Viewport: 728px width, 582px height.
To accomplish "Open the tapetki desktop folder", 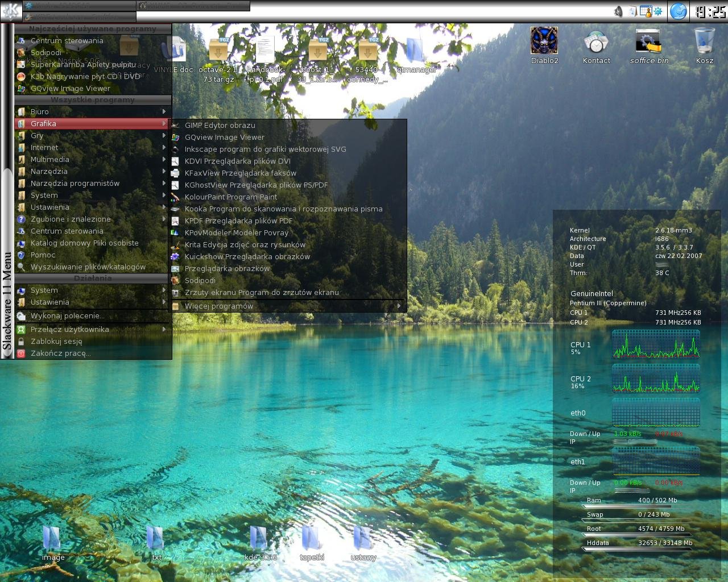I will click(x=312, y=543).
